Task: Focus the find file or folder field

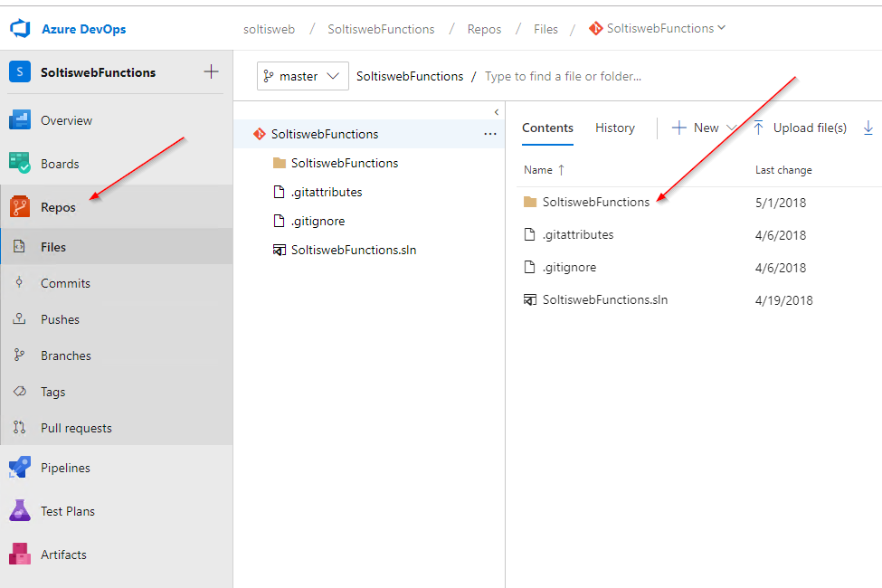Action: coord(563,77)
